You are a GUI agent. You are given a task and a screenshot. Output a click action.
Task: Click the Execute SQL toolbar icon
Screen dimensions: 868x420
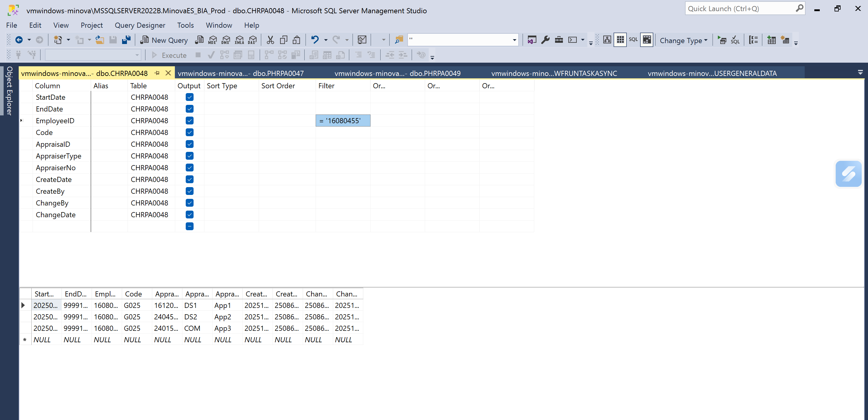click(x=722, y=40)
